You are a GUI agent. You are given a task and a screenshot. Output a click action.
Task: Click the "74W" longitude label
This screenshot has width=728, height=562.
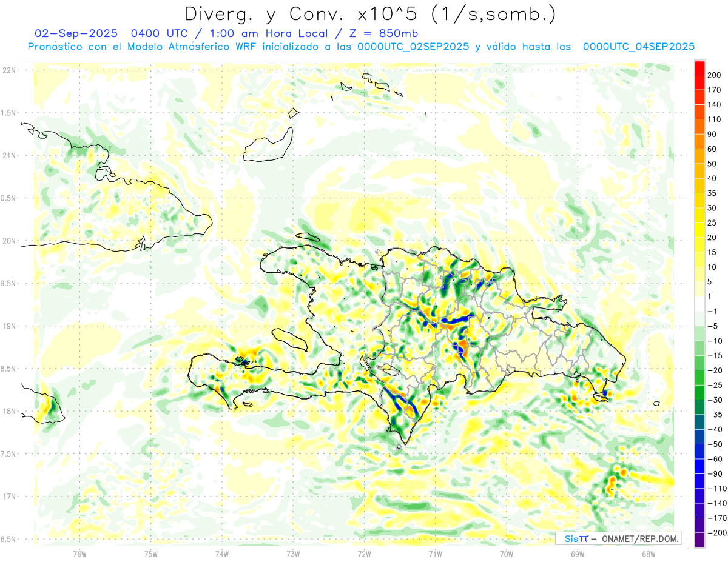[x=222, y=554]
